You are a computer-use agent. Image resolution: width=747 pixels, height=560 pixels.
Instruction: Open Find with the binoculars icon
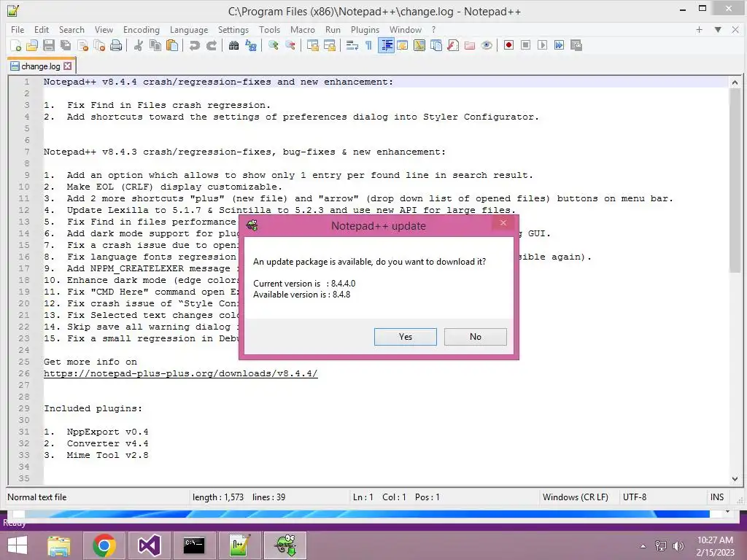coord(233,46)
